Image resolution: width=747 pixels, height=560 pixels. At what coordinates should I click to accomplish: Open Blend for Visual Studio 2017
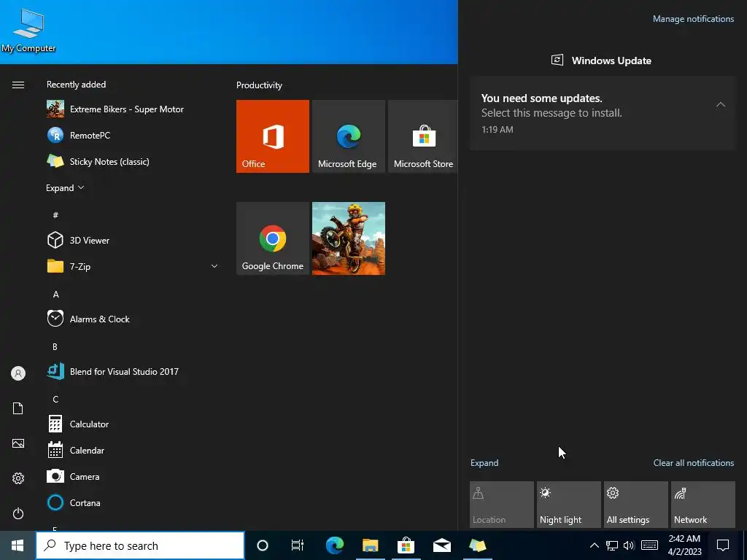(x=133, y=371)
